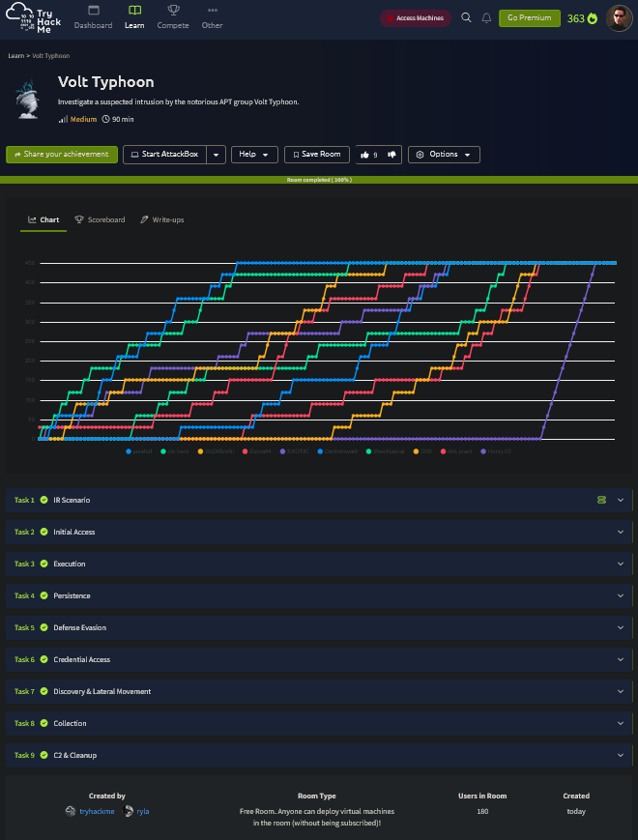
Task: Click the thumbs up like icon
Action: [x=364, y=155]
